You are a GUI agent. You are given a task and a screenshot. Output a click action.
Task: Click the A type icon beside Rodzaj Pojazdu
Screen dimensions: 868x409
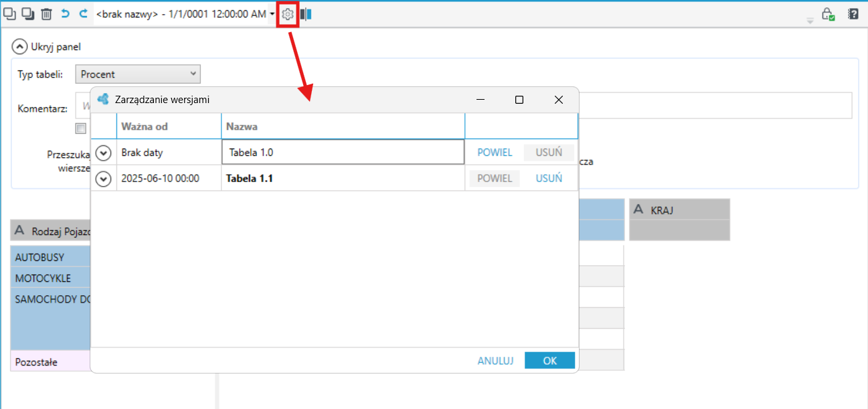(20, 230)
